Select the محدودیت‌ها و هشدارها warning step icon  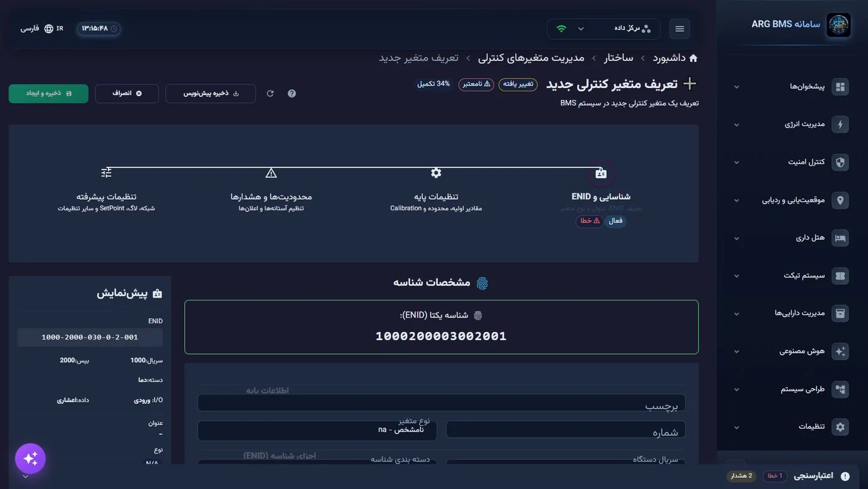(x=271, y=173)
